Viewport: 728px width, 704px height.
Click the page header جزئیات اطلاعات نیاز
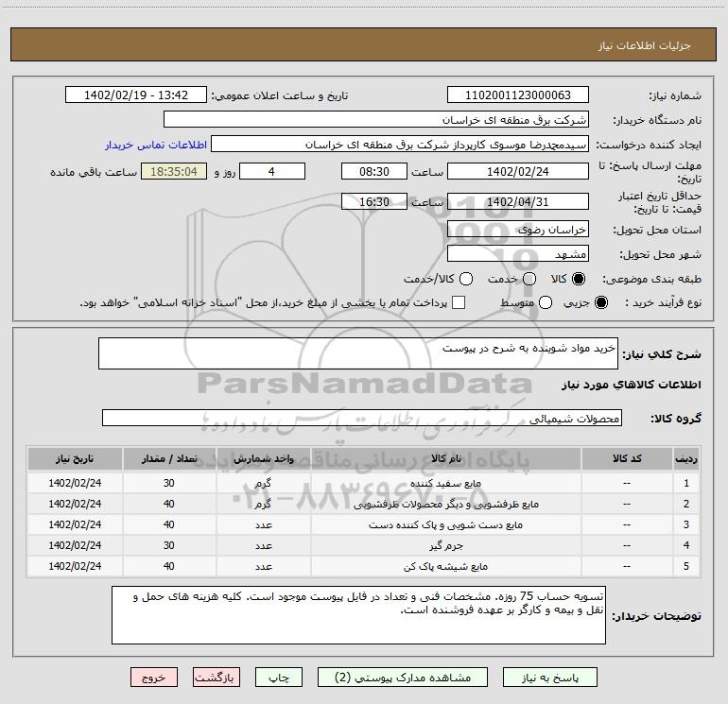[x=644, y=45]
